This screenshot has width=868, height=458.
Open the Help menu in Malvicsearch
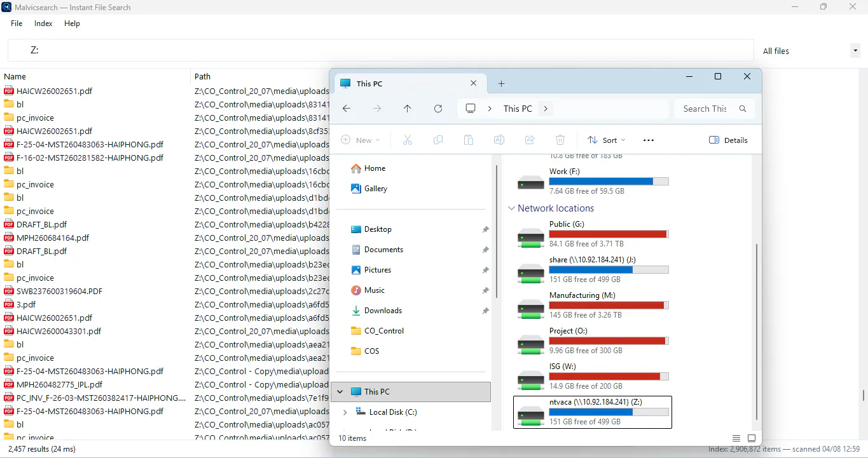(72, 24)
